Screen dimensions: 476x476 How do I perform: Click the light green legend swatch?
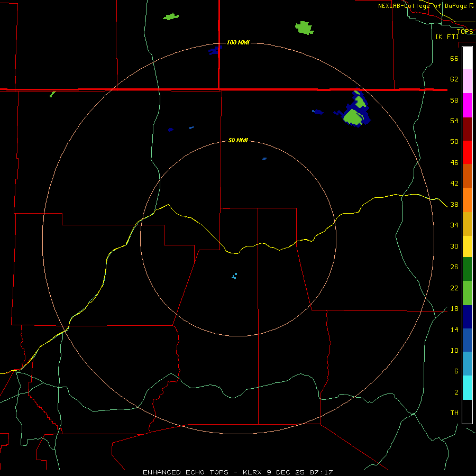pos(467,293)
